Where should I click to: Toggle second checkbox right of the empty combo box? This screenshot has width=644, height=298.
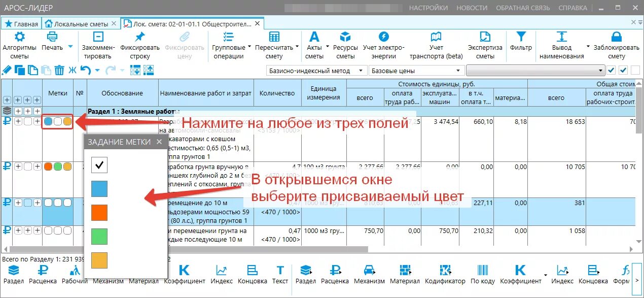(623, 70)
